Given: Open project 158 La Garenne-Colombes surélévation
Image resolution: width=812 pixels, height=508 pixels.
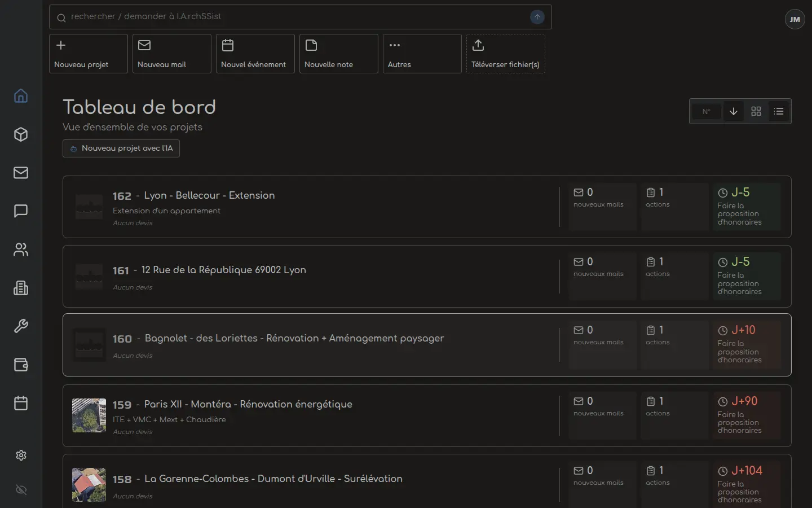Looking at the screenshot, I should (427, 481).
